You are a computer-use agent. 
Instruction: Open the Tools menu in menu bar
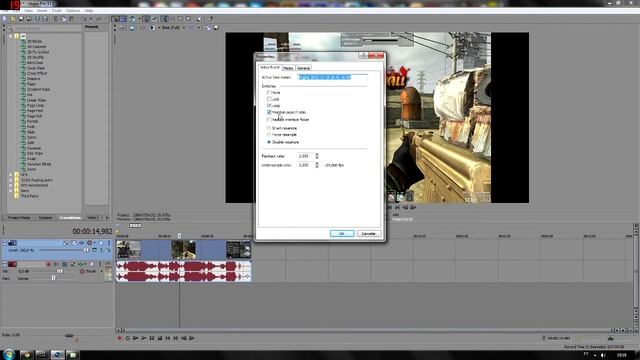[x=56, y=11]
